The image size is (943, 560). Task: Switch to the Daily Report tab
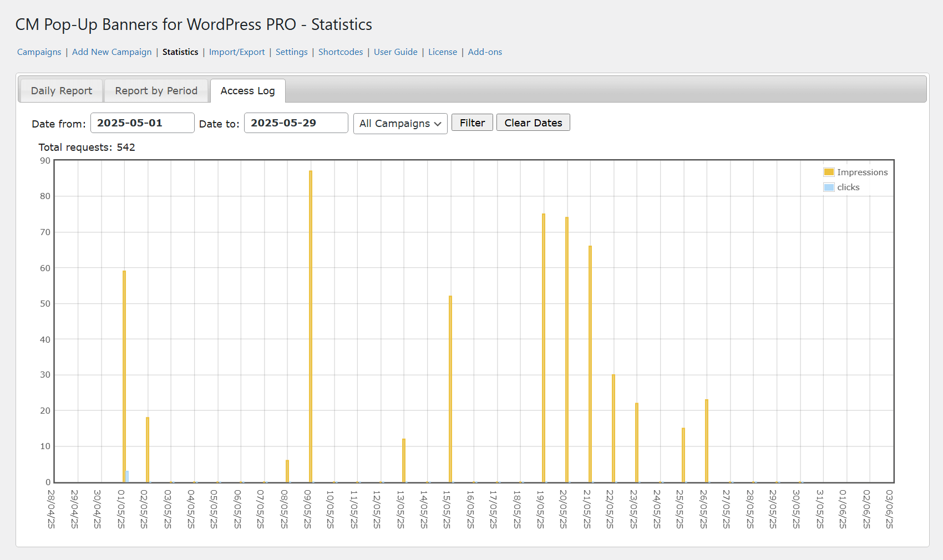[61, 91]
